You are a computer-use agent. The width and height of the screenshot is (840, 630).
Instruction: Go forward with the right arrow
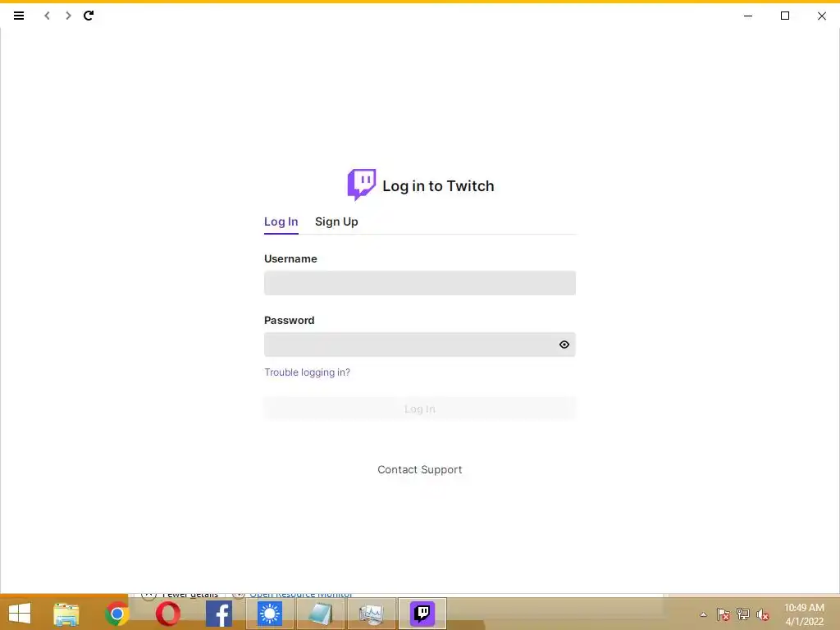68,16
